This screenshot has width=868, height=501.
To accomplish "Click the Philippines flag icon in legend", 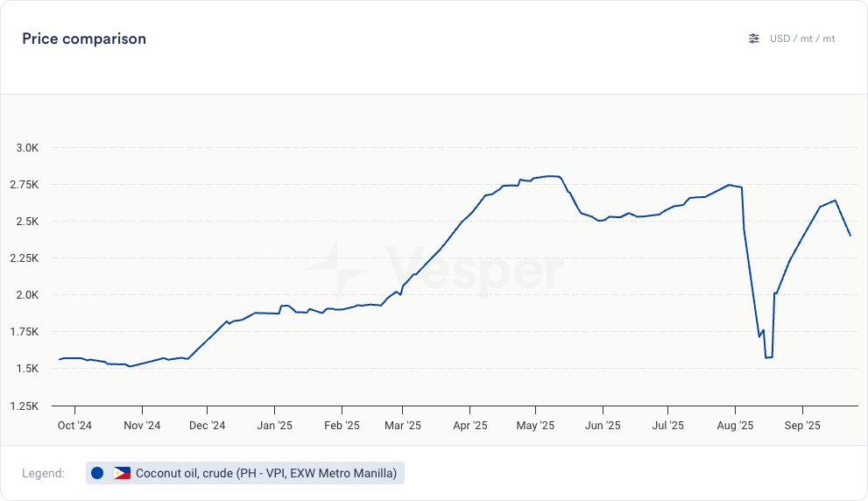I will coord(122,473).
